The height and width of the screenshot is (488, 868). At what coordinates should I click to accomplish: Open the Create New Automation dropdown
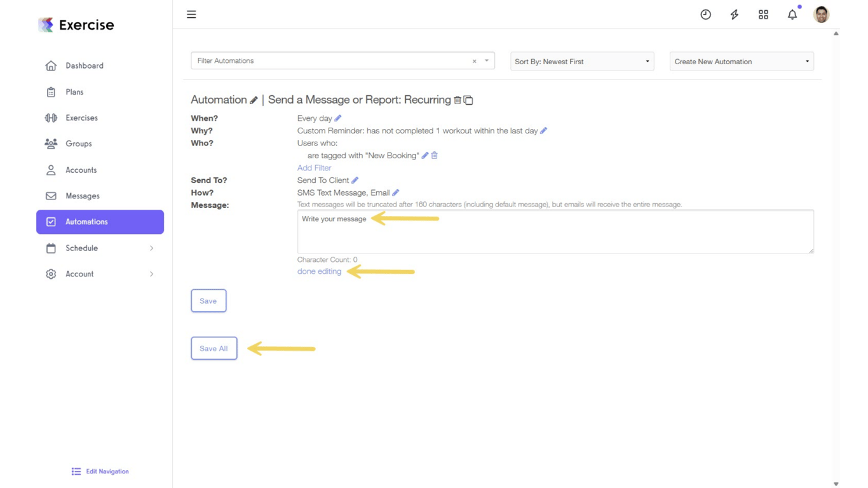(x=742, y=62)
